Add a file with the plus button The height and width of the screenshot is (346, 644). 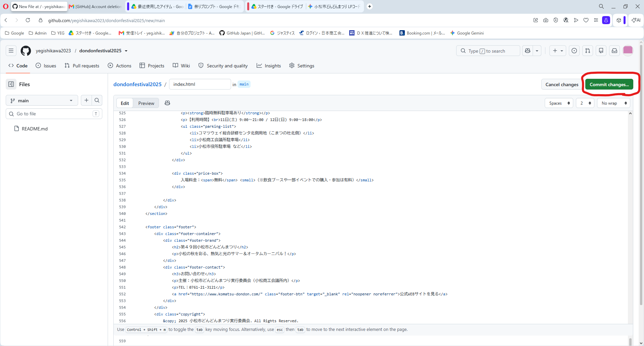[86, 100]
